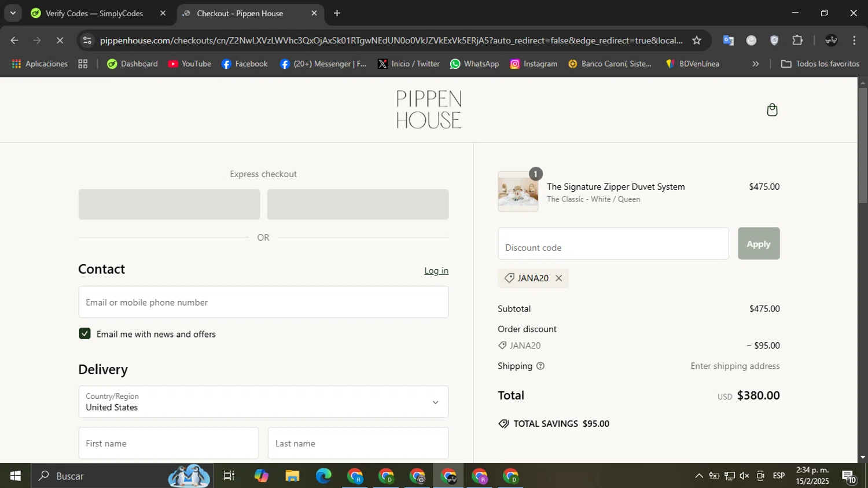This screenshot has width=868, height=488.
Task: Toggle the volume mute speaker icon
Action: click(744, 476)
